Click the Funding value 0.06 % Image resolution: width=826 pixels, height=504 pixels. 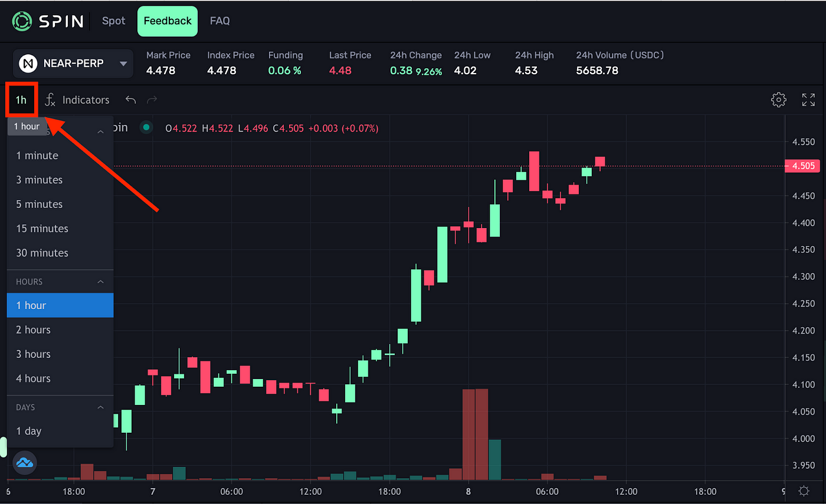pyautogui.click(x=285, y=71)
